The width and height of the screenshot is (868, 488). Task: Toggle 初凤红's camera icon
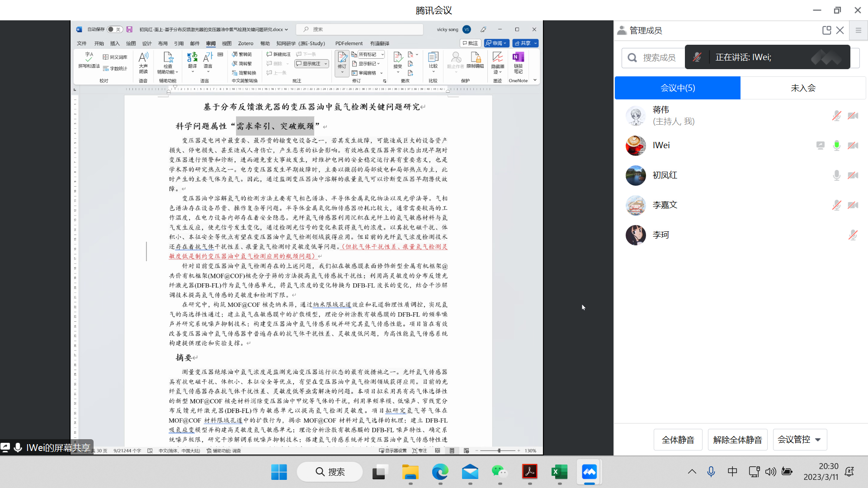click(x=853, y=175)
